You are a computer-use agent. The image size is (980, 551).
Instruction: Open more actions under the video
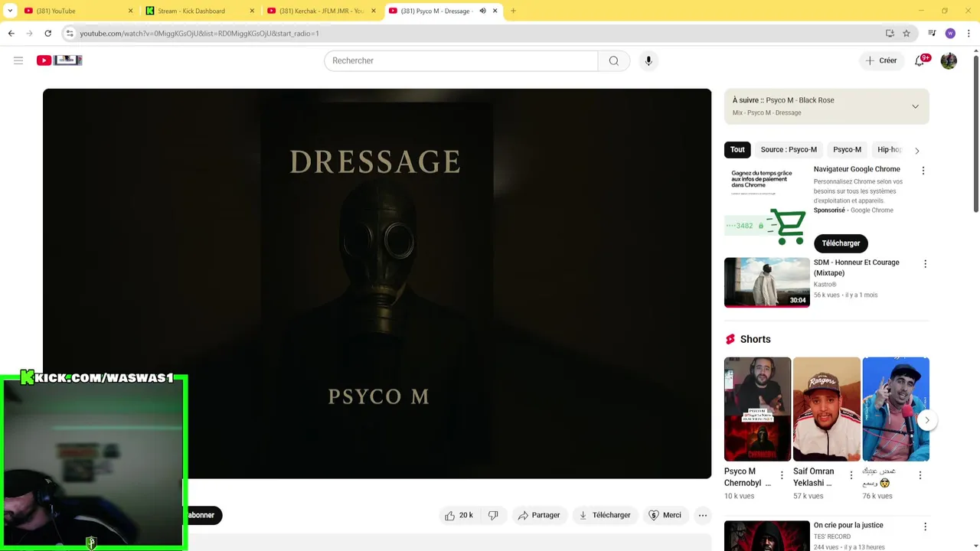703,515
